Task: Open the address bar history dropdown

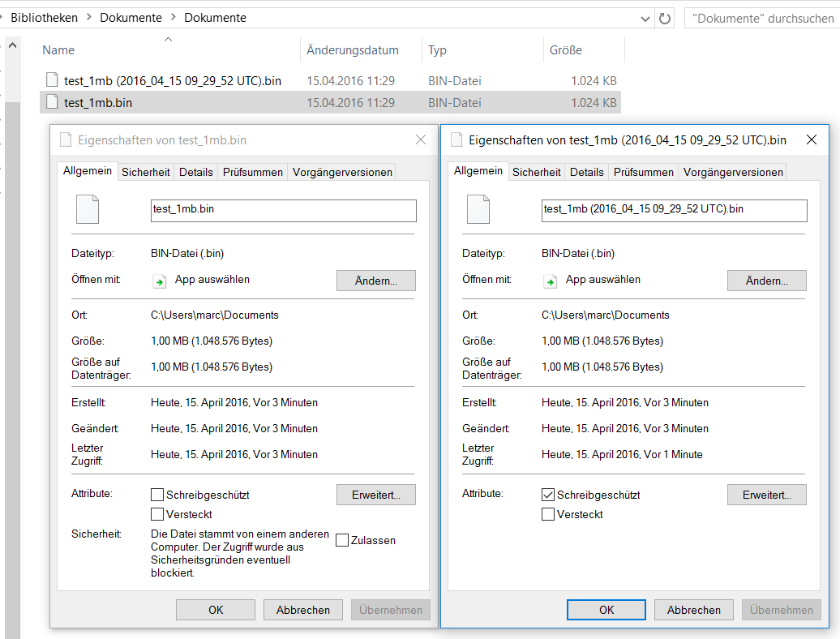Action: click(x=645, y=18)
